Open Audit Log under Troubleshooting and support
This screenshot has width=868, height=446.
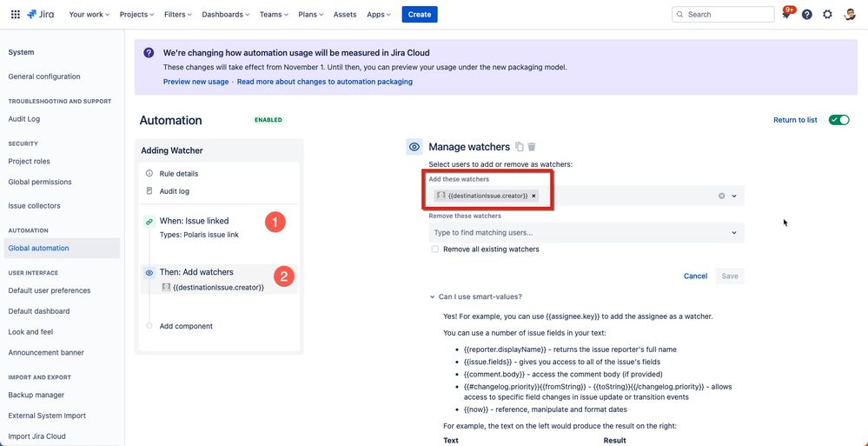[24, 118]
